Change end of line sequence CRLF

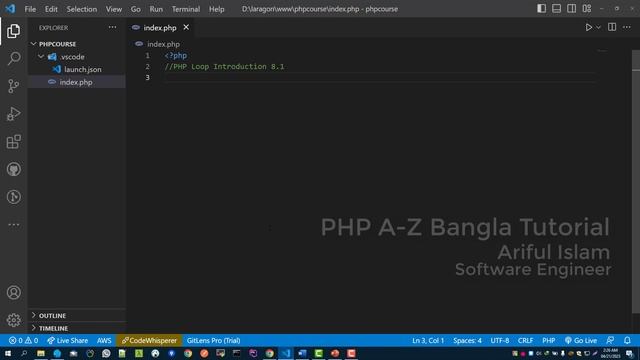coord(525,340)
